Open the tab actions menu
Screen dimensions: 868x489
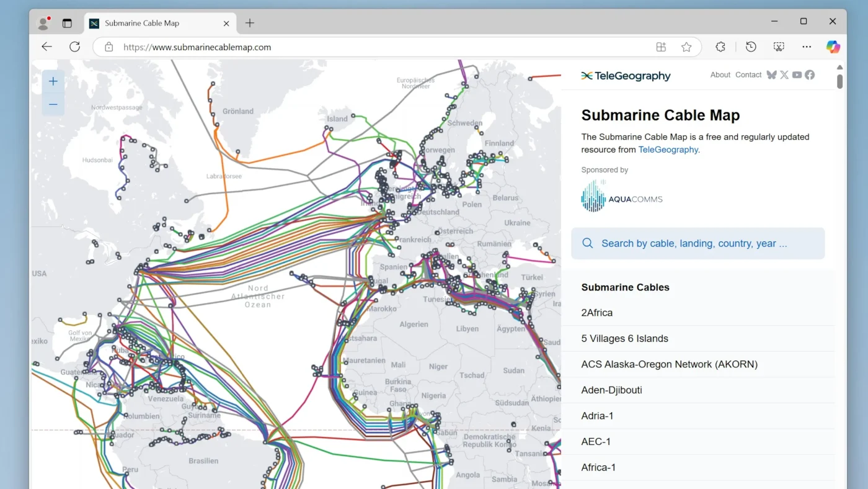67,23
